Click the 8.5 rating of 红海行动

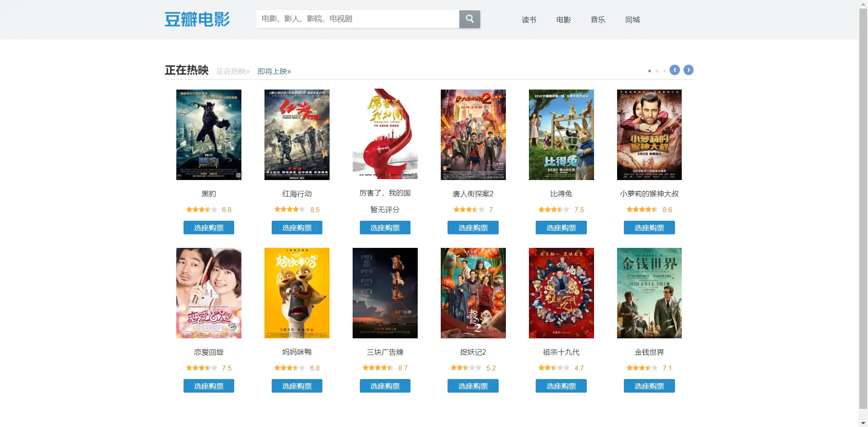click(315, 210)
